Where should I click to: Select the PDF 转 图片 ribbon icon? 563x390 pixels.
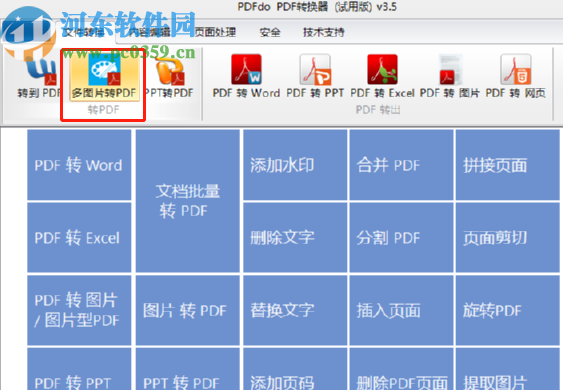[450, 76]
